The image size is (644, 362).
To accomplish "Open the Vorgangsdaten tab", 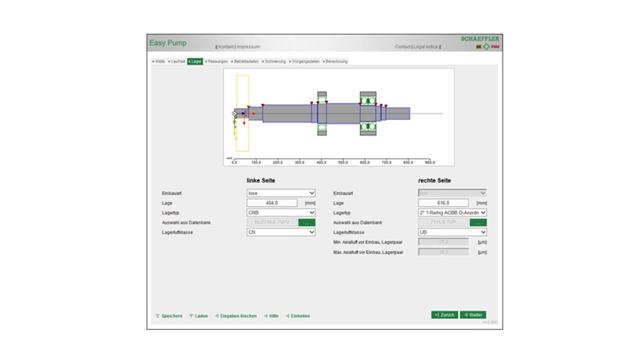I will pyautogui.click(x=304, y=62).
